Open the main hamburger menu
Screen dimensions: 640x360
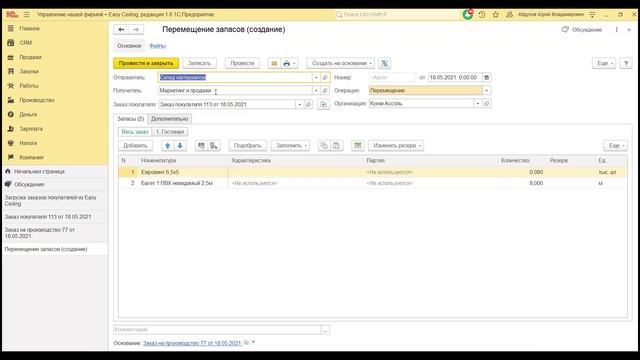coord(27,14)
